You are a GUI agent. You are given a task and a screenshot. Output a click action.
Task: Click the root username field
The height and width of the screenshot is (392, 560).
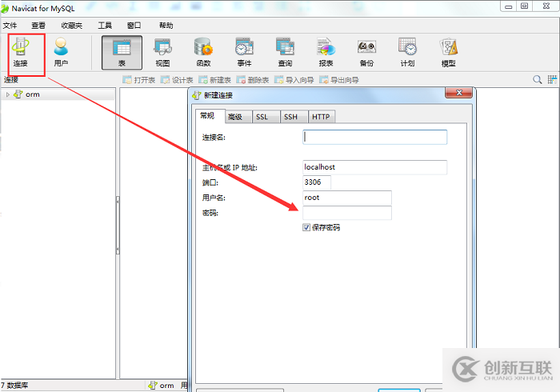pyautogui.click(x=346, y=198)
